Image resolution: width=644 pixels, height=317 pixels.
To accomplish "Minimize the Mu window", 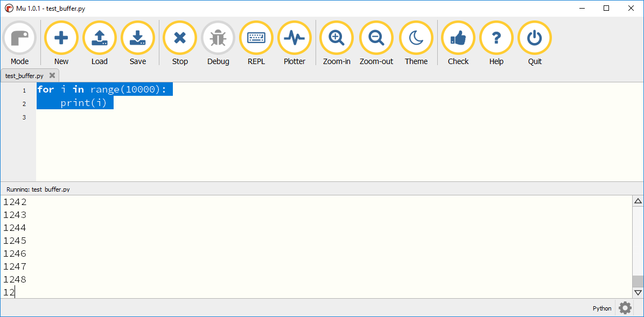I will [x=581, y=8].
